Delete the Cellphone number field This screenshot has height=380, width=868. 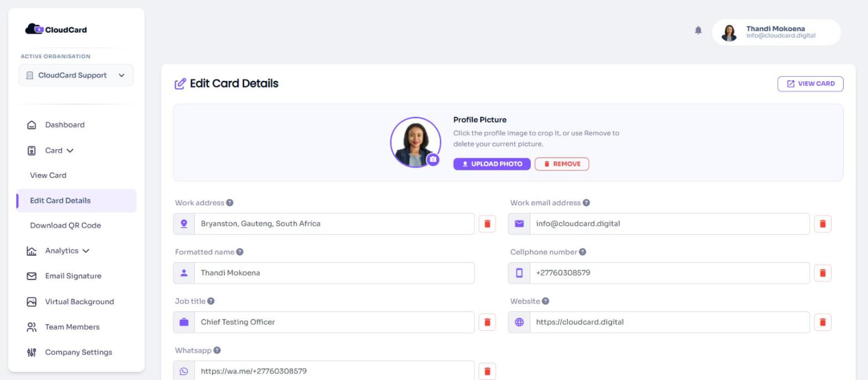point(823,273)
